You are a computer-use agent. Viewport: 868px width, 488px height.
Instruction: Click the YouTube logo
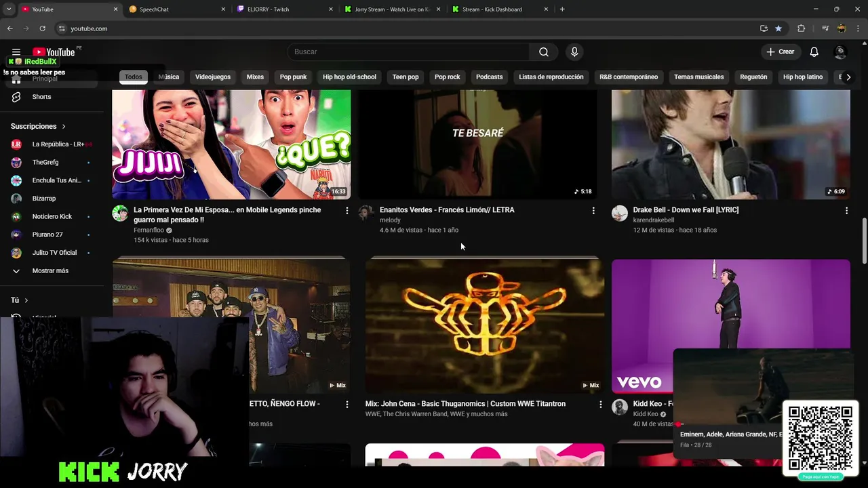(54, 52)
